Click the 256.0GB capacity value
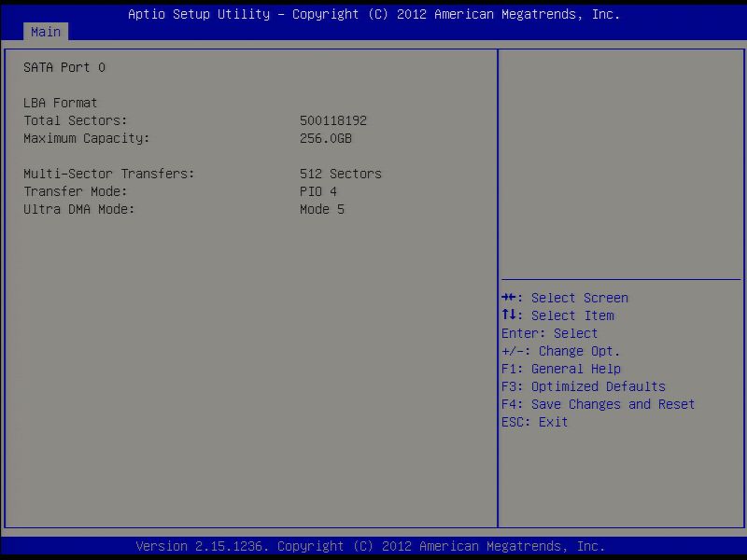The image size is (747, 560). (325, 138)
